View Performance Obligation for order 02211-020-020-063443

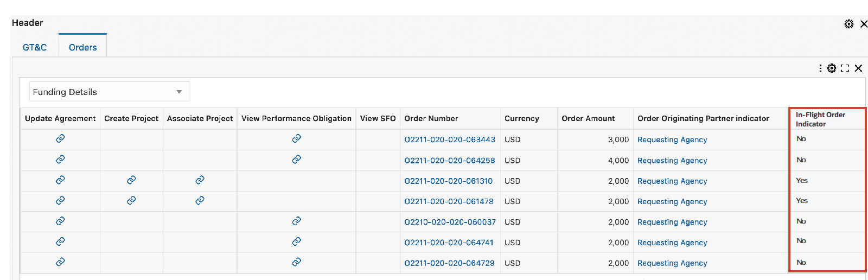tap(296, 138)
